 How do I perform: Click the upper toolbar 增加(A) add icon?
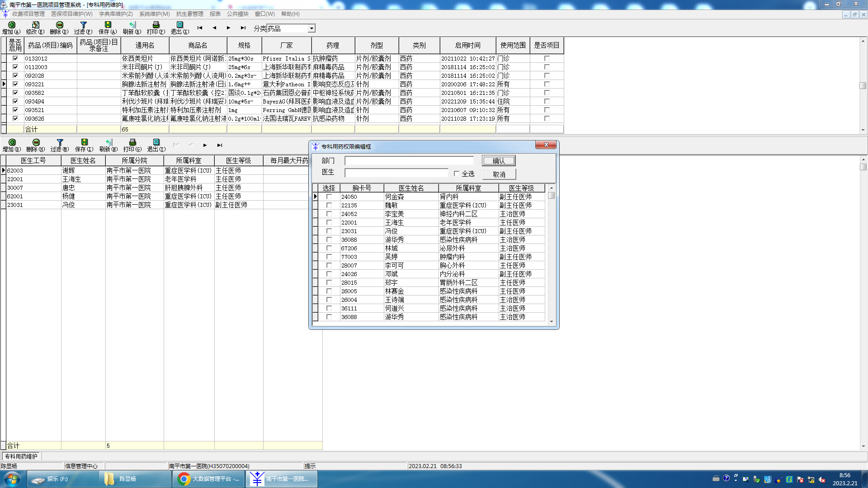(12, 25)
